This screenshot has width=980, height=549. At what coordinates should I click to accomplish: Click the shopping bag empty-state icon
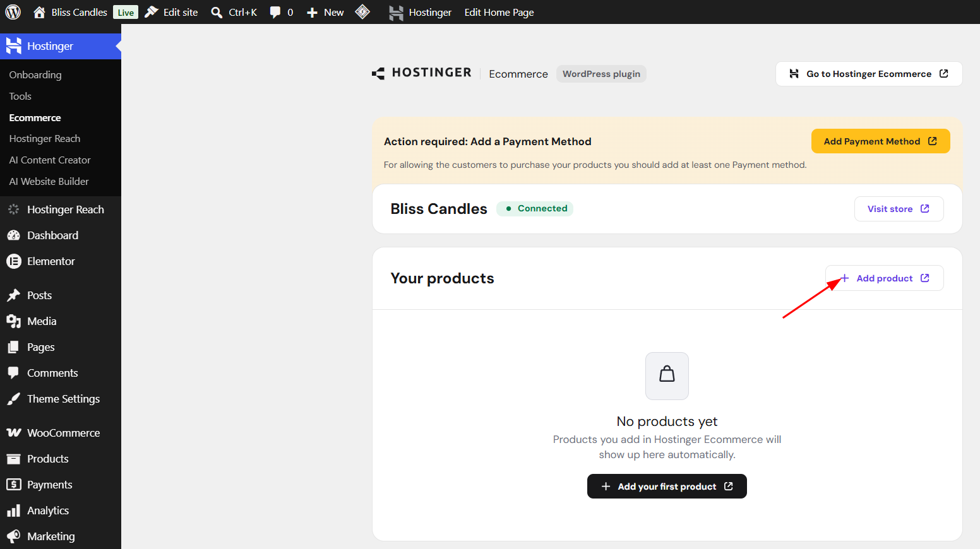pos(667,375)
